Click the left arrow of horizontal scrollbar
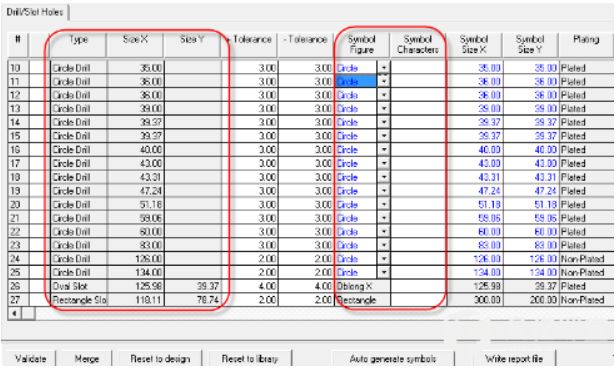The height and width of the screenshot is (375, 615). click(15, 313)
